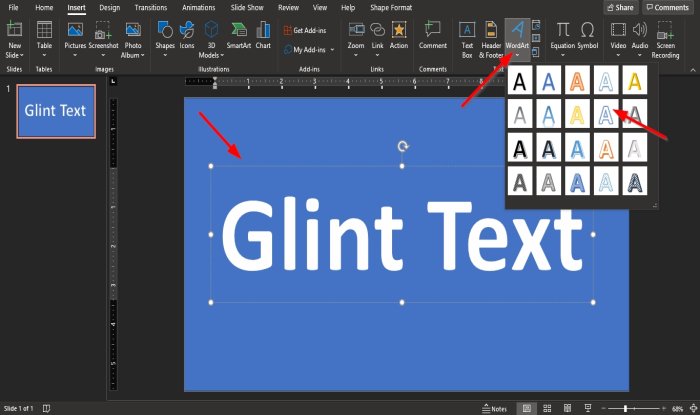Open the Comments button at top right
The width and height of the screenshot is (700, 415).
pos(667,7)
